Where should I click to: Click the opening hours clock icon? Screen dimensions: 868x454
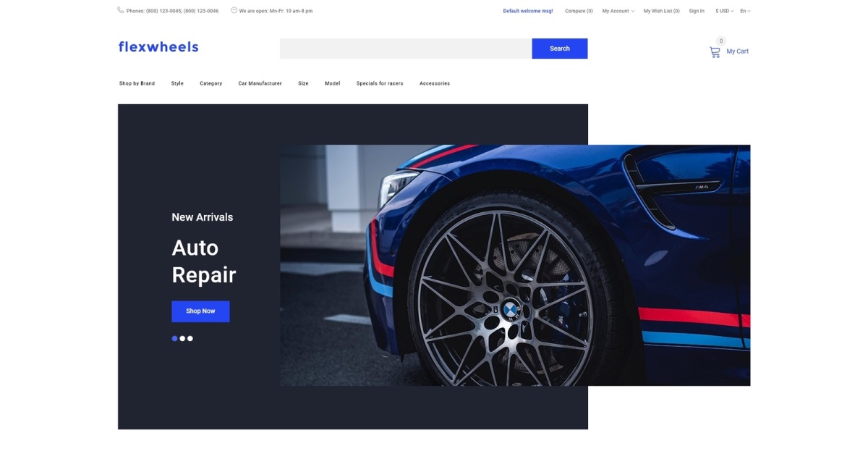pyautogui.click(x=234, y=10)
